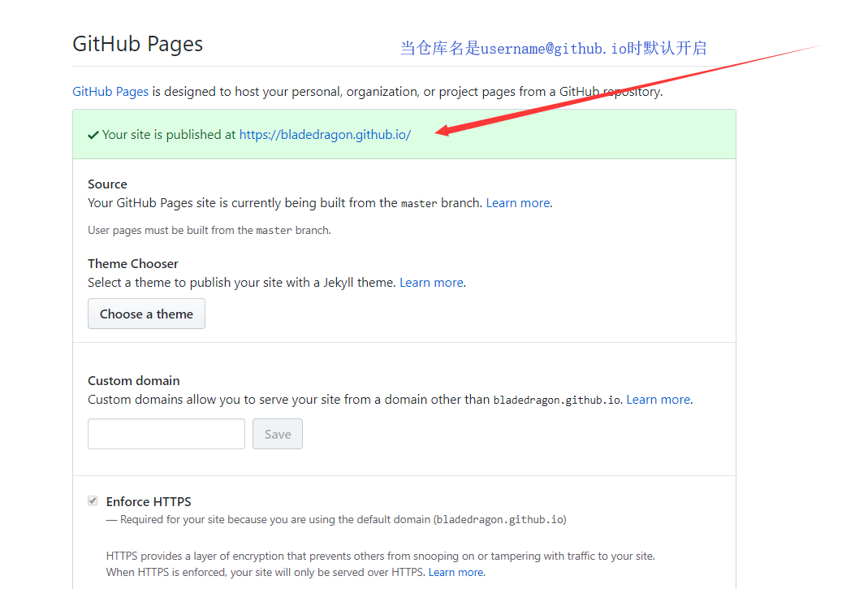Focus the Custom domain input field

166,434
